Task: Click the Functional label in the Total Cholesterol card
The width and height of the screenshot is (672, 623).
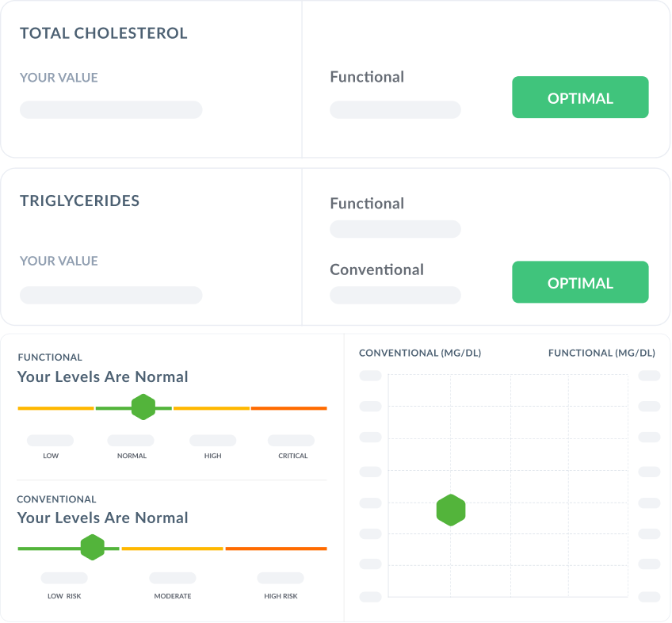Action: click(x=367, y=77)
